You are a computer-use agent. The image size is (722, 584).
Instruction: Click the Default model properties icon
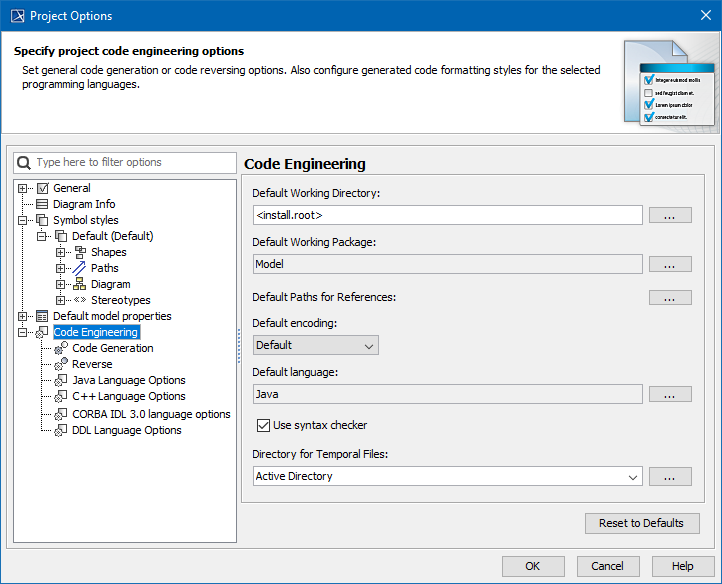42,316
